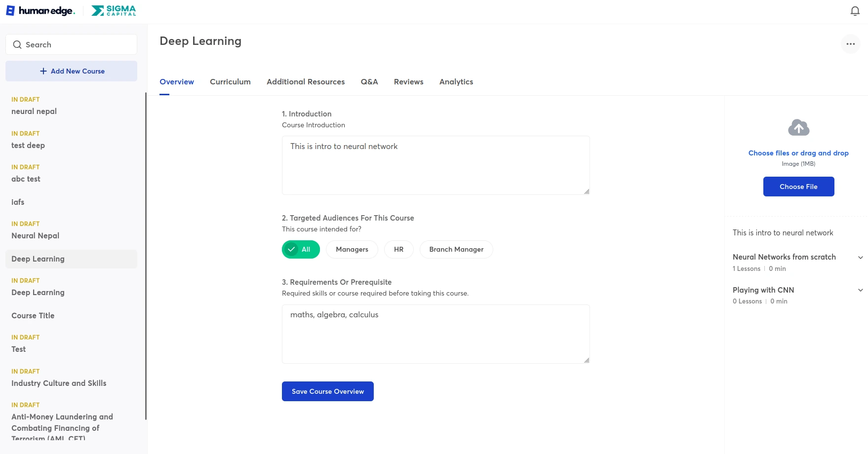Click the cloud upload icon
The width and height of the screenshot is (868, 454).
click(798, 127)
